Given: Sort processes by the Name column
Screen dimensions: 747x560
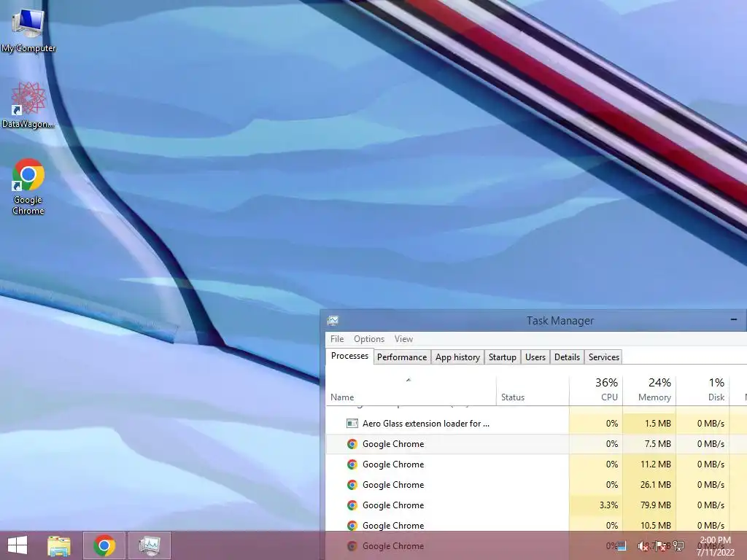Looking at the screenshot, I should (x=411, y=391).
